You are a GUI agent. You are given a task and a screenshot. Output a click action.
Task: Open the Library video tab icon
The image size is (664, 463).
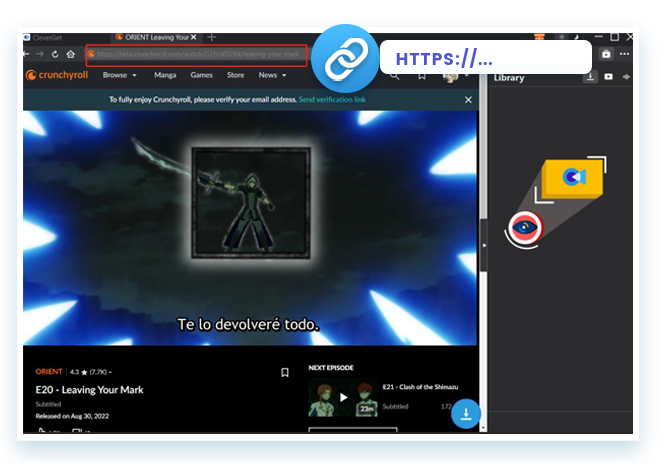pyautogui.click(x=609, y=77)
